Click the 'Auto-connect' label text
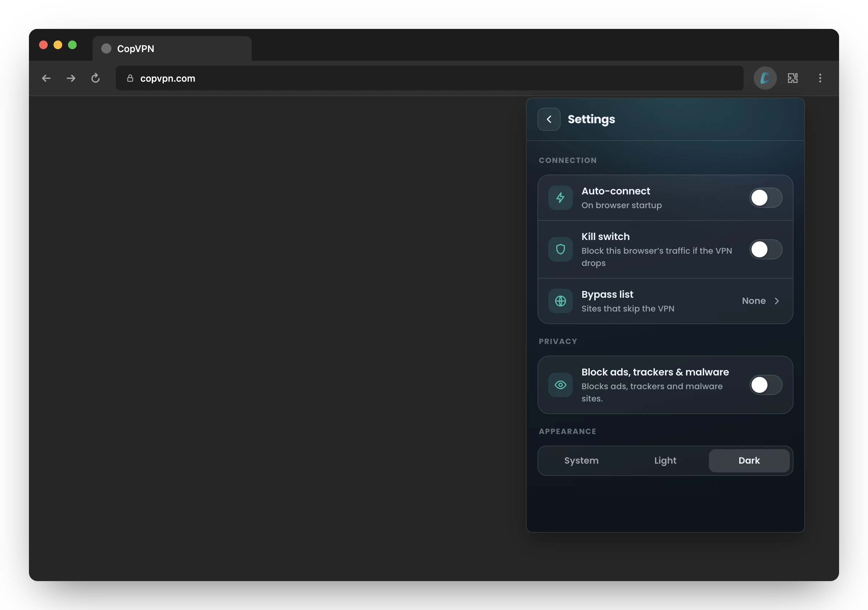Viewport: 868px width, 610px height. coord(616,191)
